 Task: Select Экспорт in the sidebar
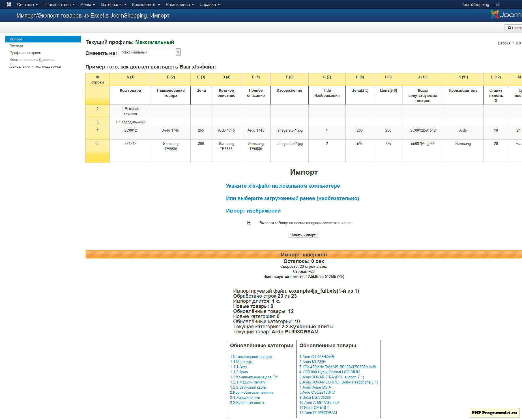click(16, 46)
